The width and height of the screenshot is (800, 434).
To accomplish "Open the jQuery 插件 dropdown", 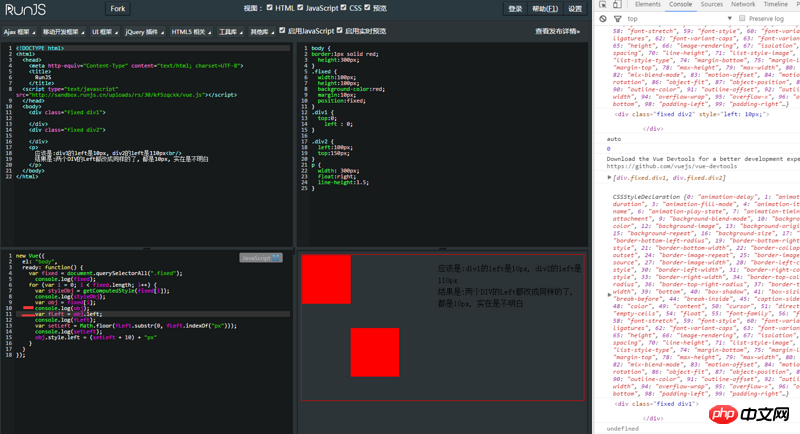I will pos(144,31).
